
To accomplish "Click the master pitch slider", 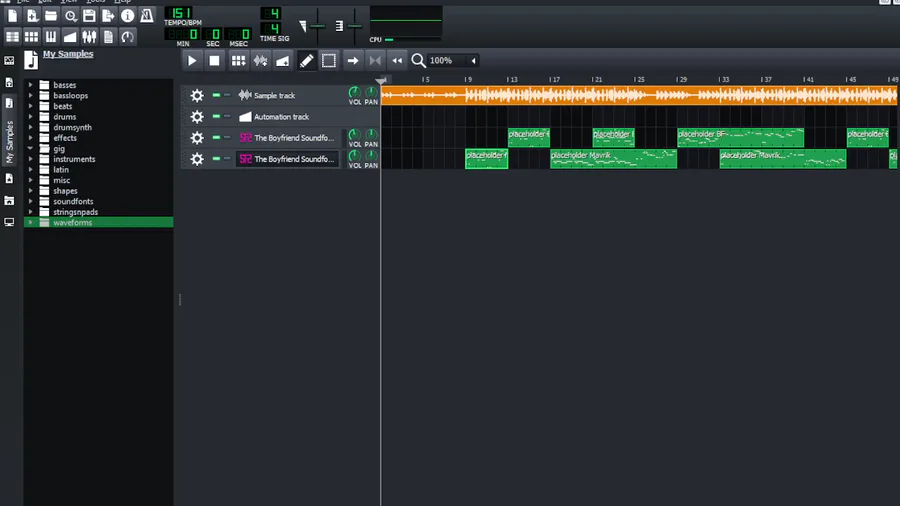I will (x=355, y=26).
